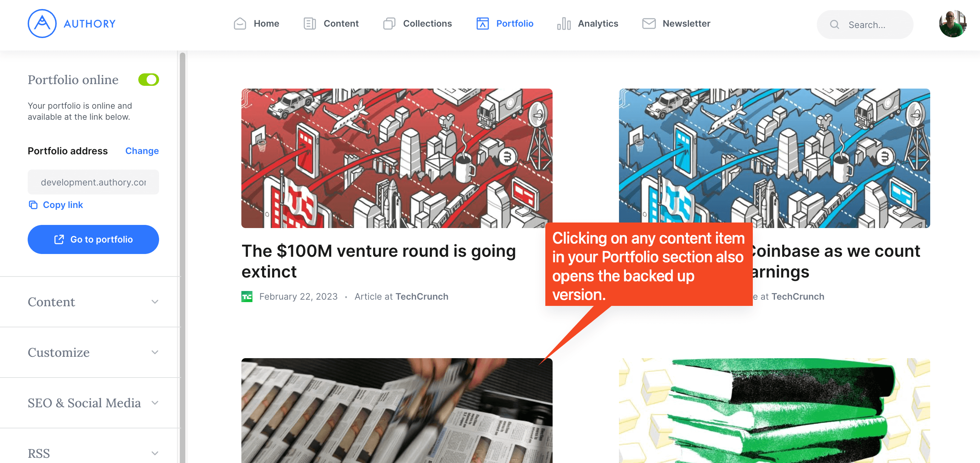Click the Authory logo icon
Image resolution: width=980 pixels, height=463 pixels.
[42, 24]
